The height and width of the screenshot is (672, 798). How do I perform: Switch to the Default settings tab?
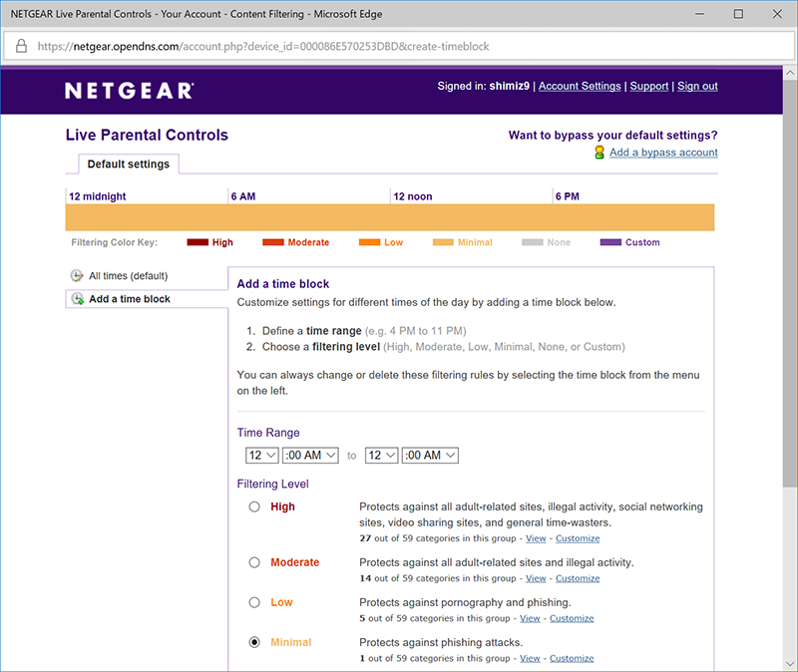pyautogui.click(x=128, y=164)
